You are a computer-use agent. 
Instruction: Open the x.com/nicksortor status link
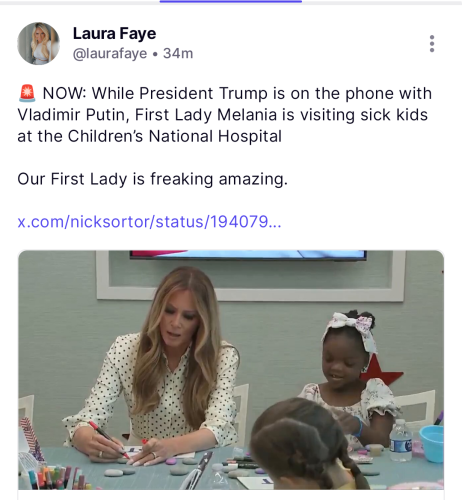coord(149,222)
